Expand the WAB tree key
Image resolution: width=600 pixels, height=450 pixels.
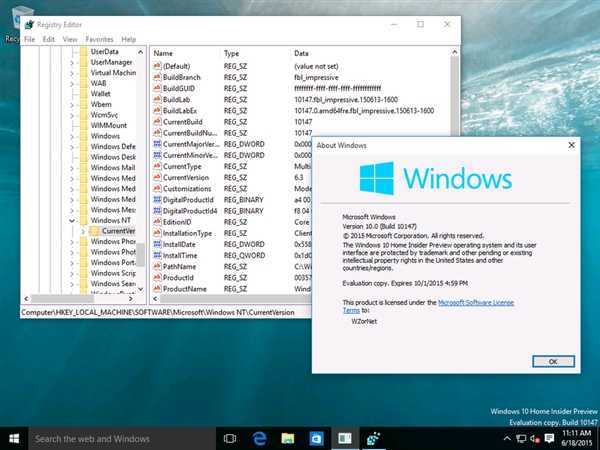tap(72, 83)
